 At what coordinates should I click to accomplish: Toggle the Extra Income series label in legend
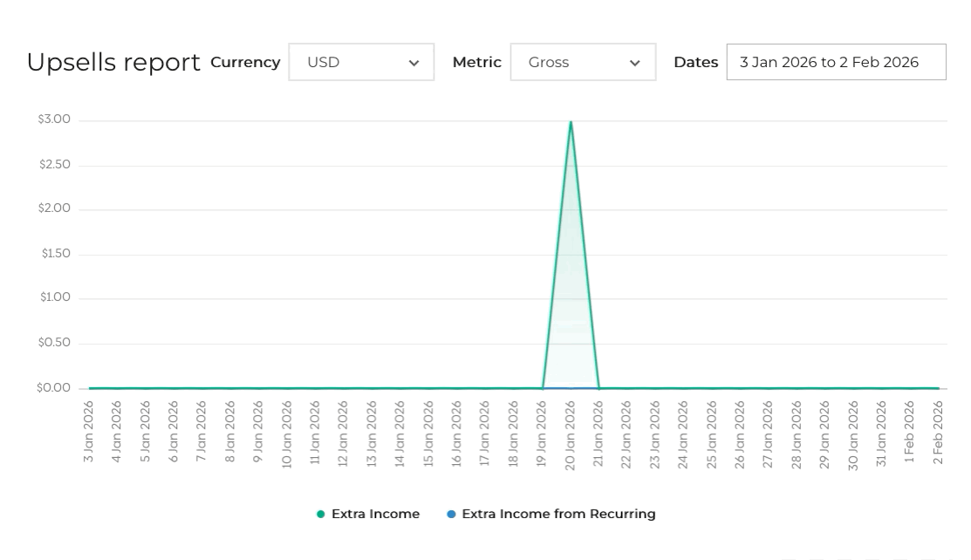click(375, 515)
